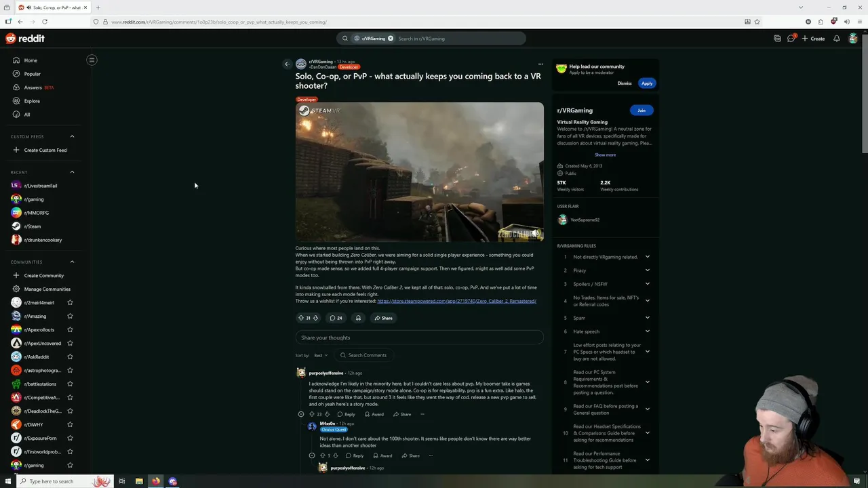Bookmark this page with the star icon
Image resolution: width=868 pixels, height=488 pixels.
757,22
